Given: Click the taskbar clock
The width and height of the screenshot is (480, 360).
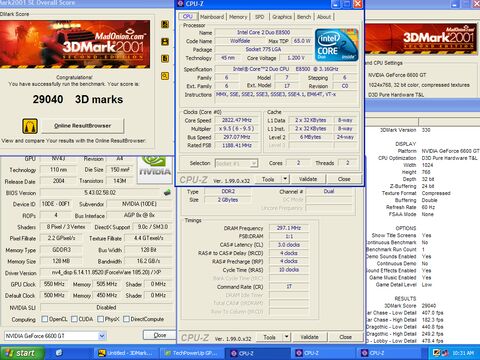Looking at the screenshot, I should click(463, 353).
